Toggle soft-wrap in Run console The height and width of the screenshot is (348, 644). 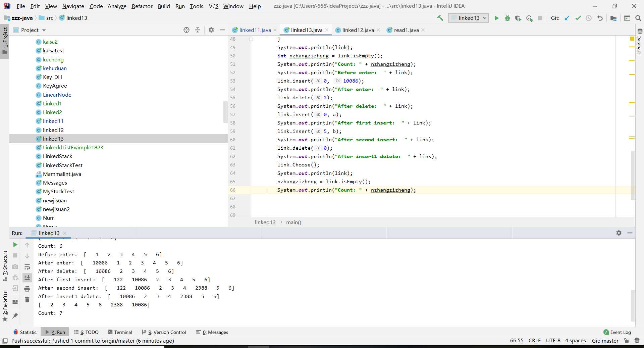(x=27, y=267)
